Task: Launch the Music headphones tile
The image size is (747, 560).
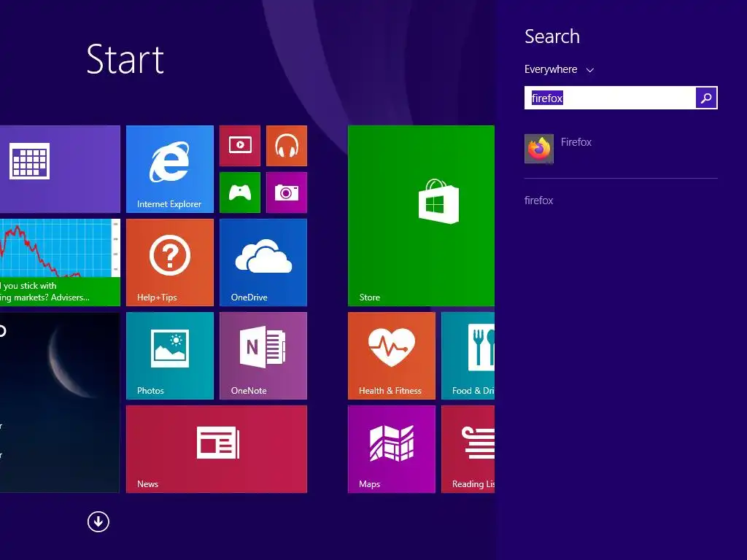Action: (x=286, y=146)
